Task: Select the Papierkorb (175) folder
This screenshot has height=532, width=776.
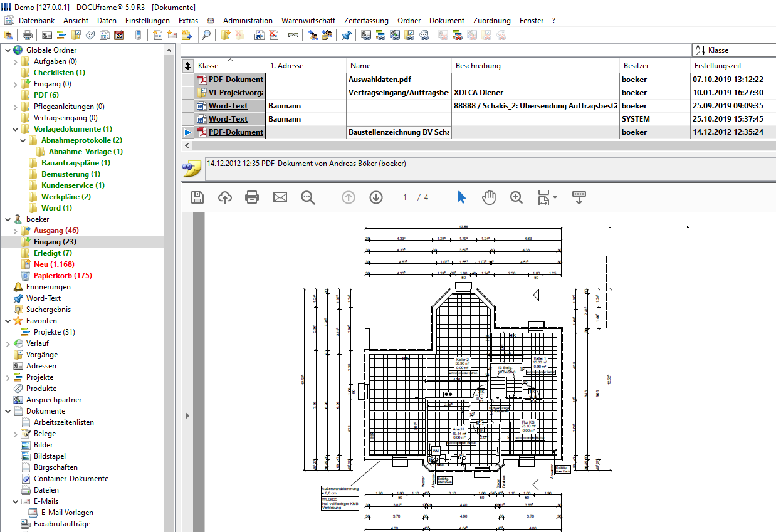Action: coord(63,276)
